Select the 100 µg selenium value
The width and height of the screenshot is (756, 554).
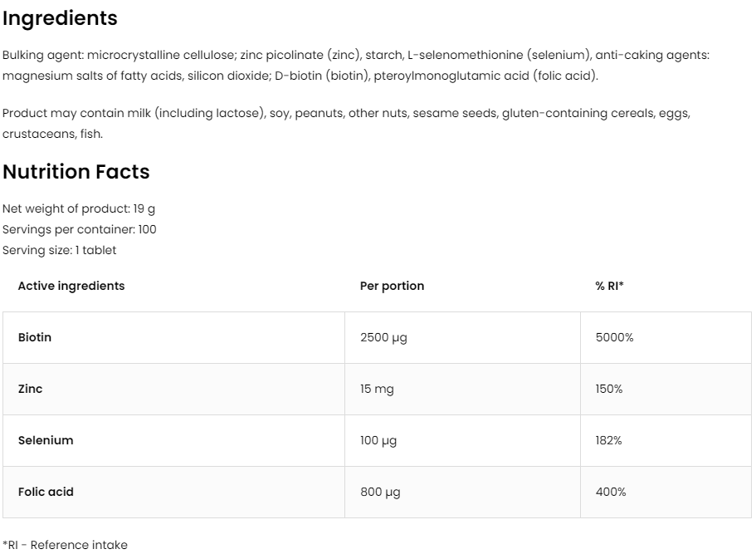coord(378,440)
